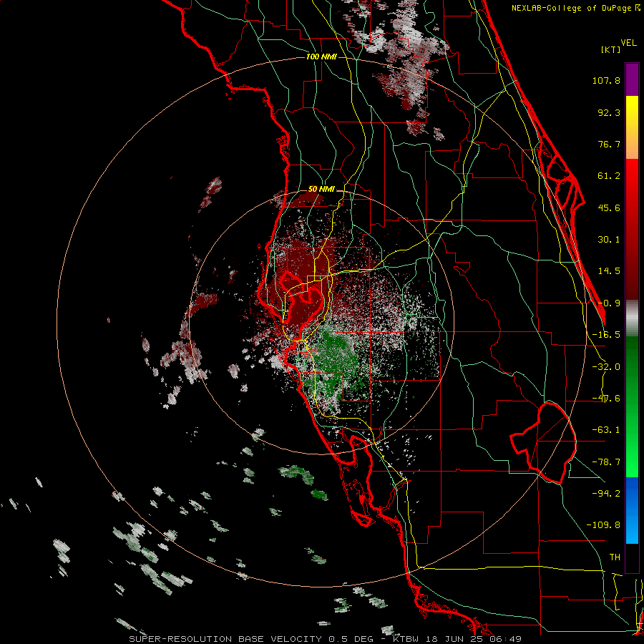Select the 30.1 legend value
Image resolution: width=644 pixels, height=644 pixels.
point(609,240)
